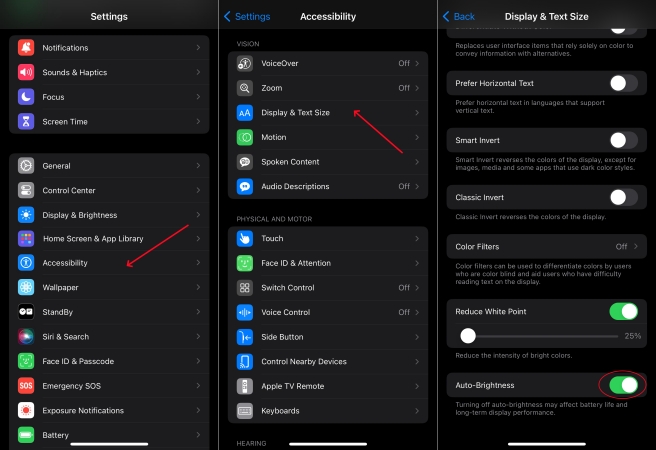Tap the Control Center icon

point(26,190)
